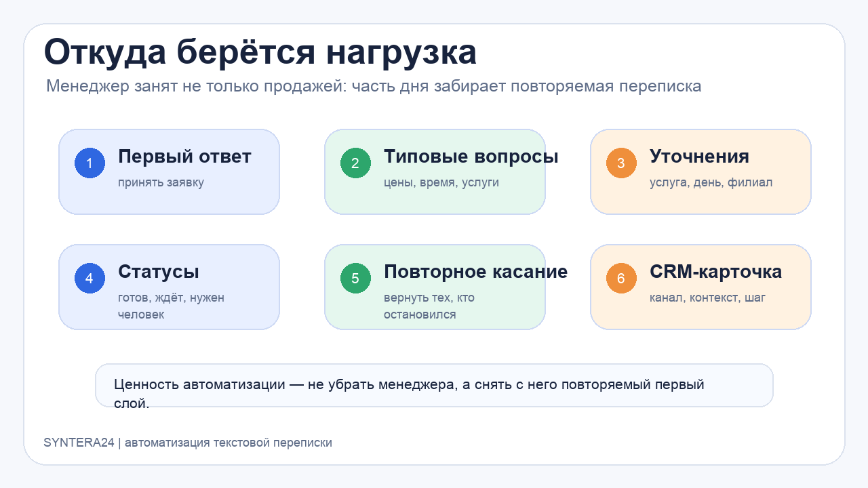Click the blue number 1 circle
The height and width of the screenshot is (488, 868).
tap(90, 163)
